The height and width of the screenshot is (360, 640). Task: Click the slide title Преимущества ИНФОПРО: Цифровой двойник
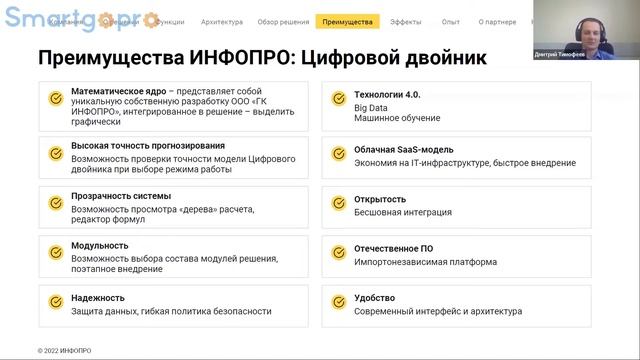coord(262,57)
